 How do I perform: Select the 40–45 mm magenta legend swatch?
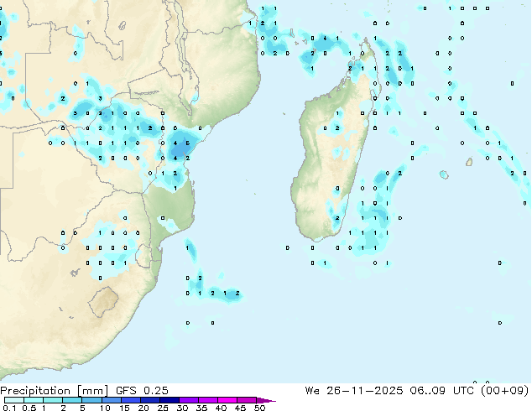coord(227,400)
